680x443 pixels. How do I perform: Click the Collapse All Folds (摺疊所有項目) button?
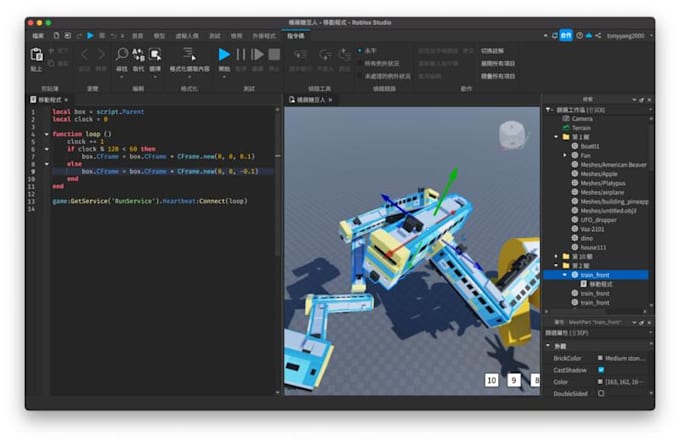click(498, 76)
